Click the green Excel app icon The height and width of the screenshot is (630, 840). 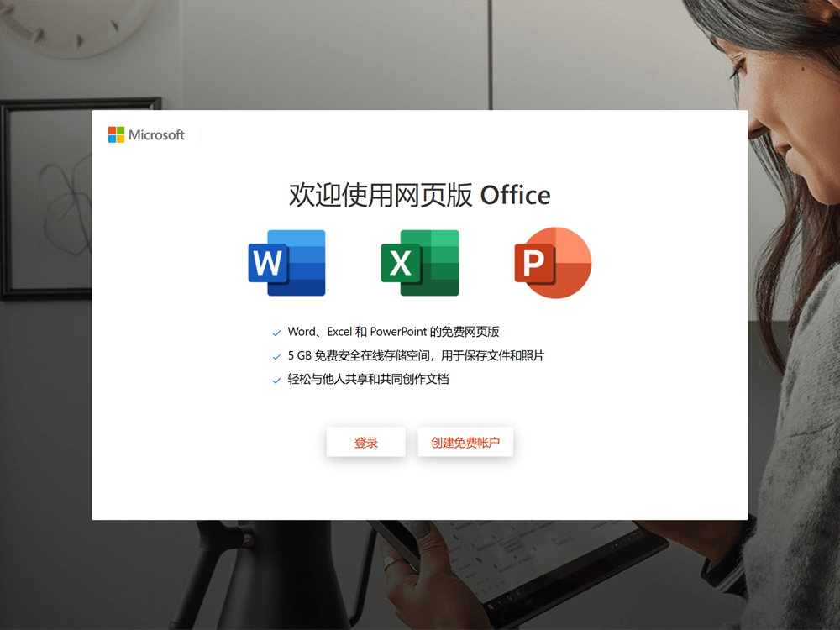click(419, 262)
